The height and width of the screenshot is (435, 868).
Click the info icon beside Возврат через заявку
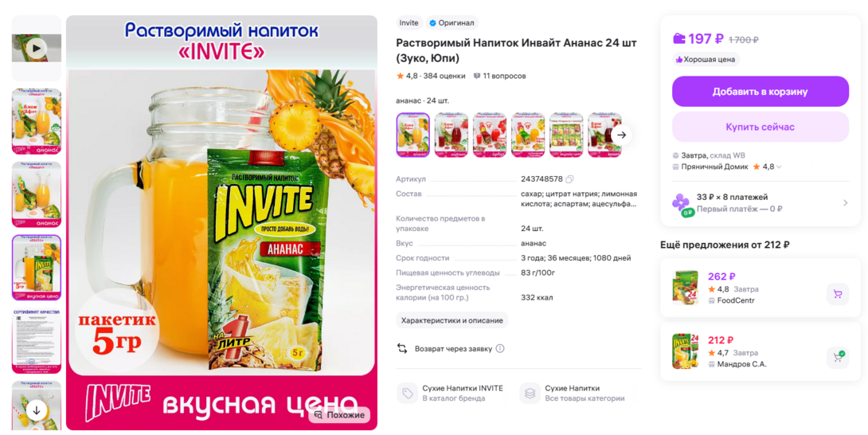click(x=500, y=348)
